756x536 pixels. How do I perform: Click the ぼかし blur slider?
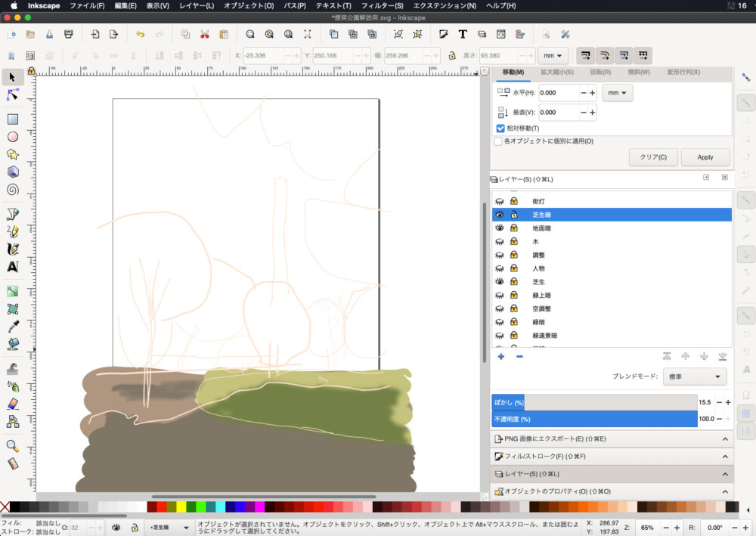593,402
